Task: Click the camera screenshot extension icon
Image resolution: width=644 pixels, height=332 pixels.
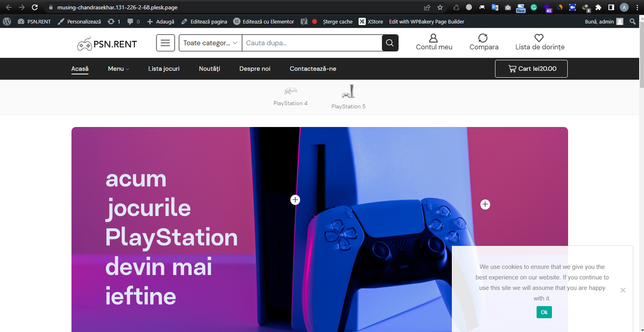Action: [508, 8]
